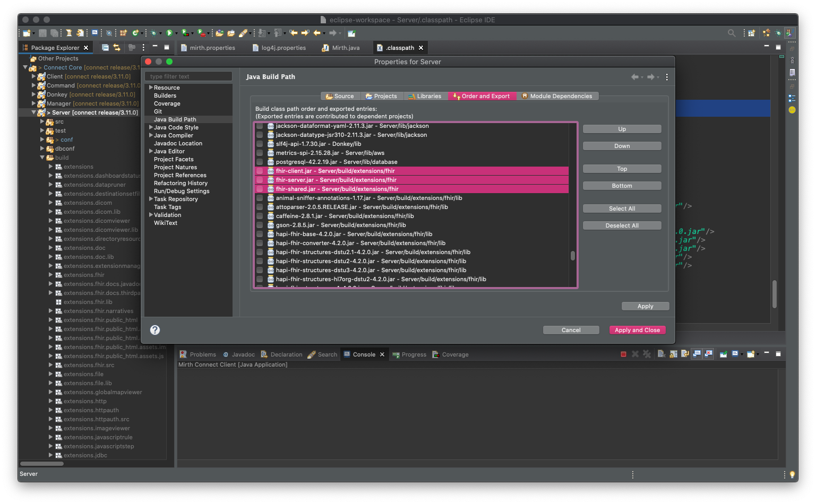Expand the Validation node
816x504 pixels.
[151, 215]
